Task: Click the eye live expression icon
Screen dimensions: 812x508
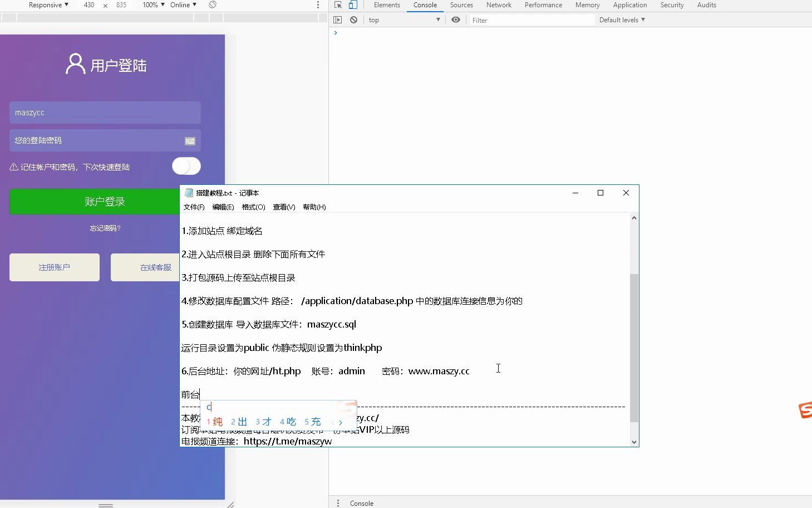Action: click(x=456, y=20)
